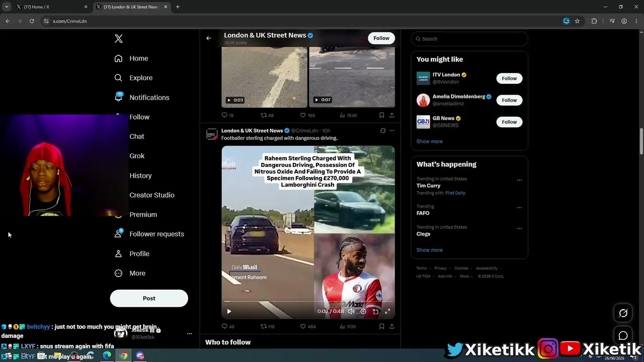Share the post with 154K views
The height and width of the screenshot is (362, 644).
[391, 115]
